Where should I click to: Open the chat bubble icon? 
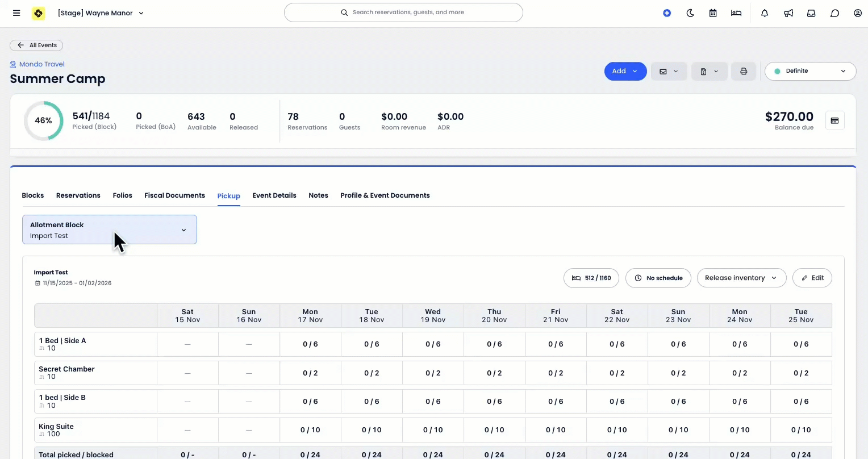[x=834, y=13]
